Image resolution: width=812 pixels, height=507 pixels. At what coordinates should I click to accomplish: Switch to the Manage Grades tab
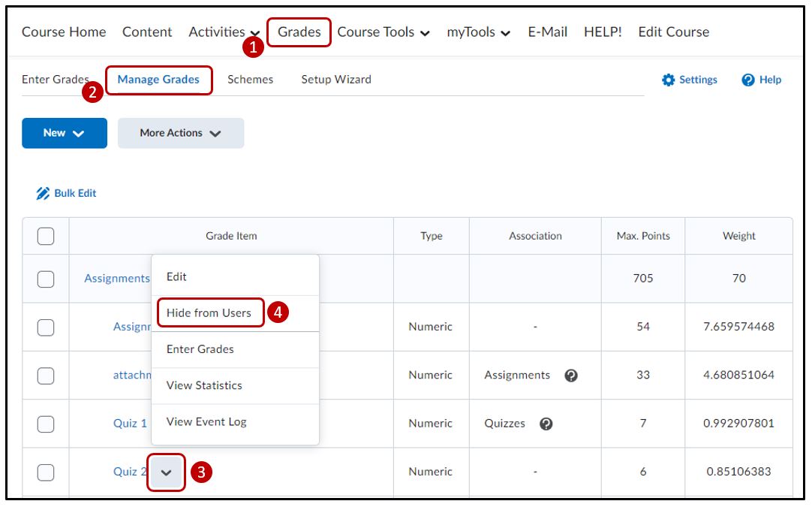[x=158, y=80]
